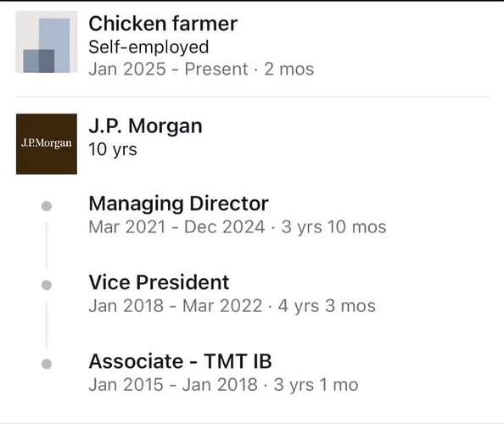Select the Associate - TMT IB role title
504x424 pixels.
[181, 361]
